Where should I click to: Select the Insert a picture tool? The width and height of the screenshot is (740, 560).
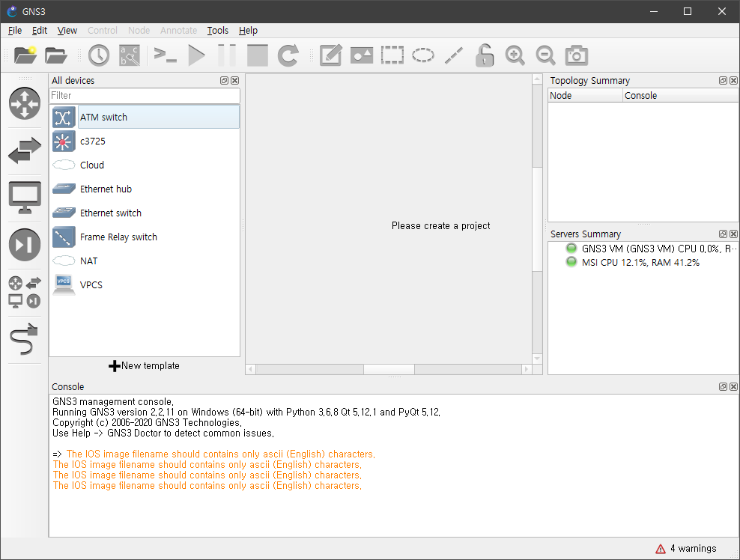[x=362, y=55]
